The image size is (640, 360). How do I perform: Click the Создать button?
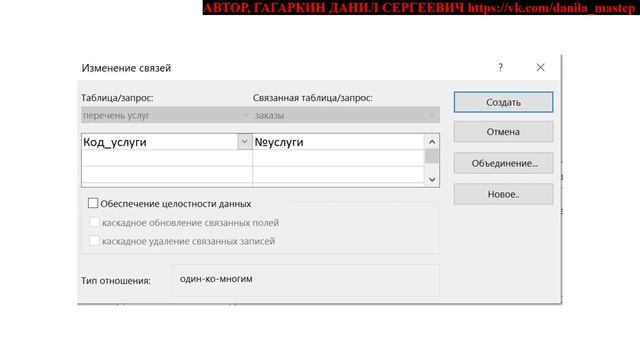click(x=503, y=102)
